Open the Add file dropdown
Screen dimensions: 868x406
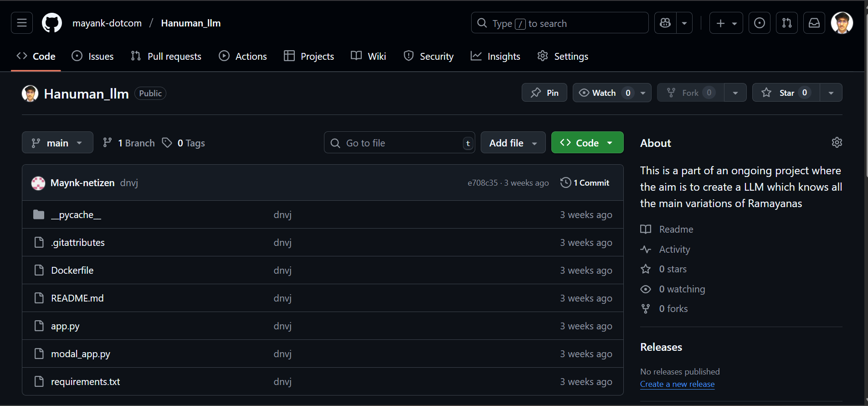click(513, 143)
